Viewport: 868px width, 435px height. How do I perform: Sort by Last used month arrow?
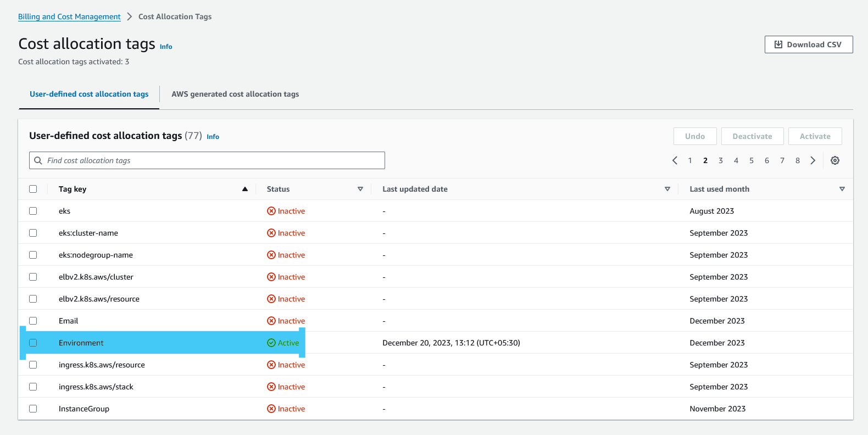[x=842, y=189]
